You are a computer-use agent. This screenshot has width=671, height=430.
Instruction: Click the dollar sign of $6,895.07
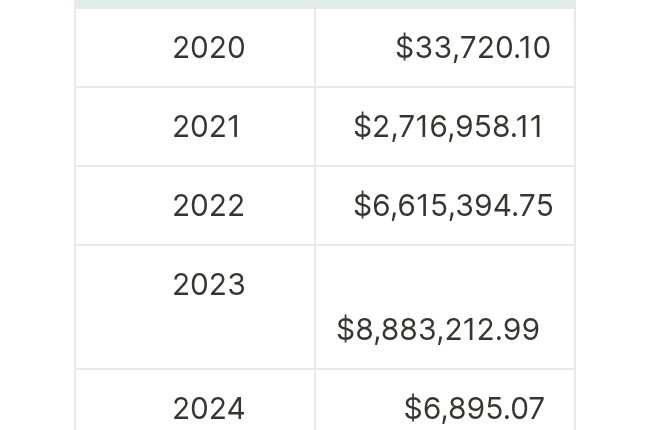click(x=413, y=408)
